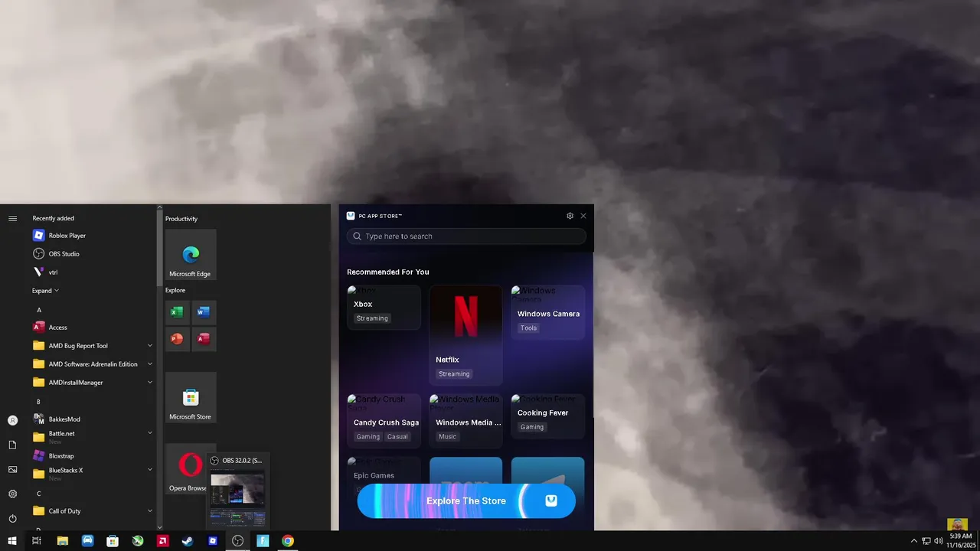980x551 pixels.
Task: Open Microsoft Store bag icon on taskbar
Action: pyautogui.click(x=113, y=541)
